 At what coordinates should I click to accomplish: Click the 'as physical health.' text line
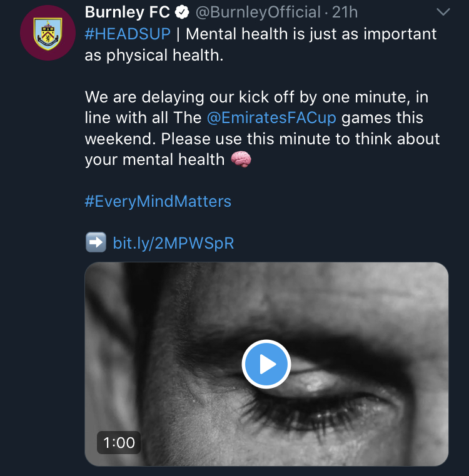click(153, 55)
